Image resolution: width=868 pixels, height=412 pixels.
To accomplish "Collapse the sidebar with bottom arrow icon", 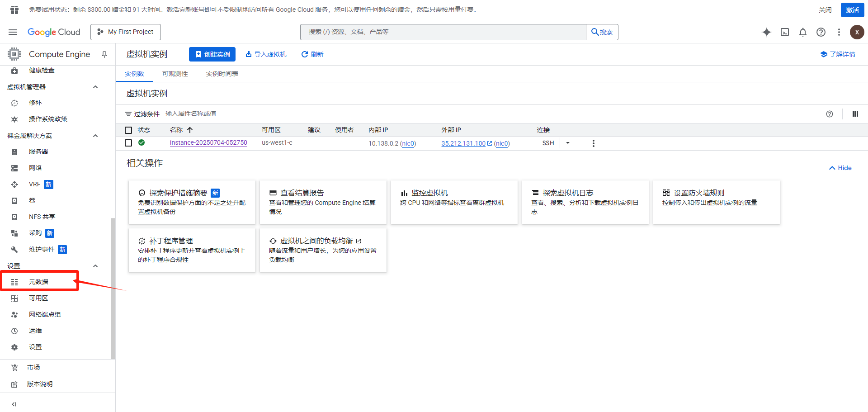I will click(14, 404).
